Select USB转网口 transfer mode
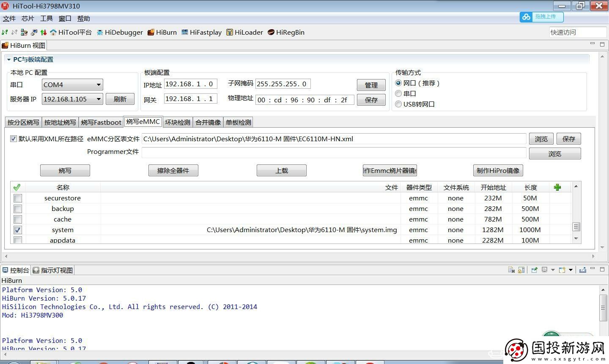609x364 pixels. pos(398,104)
